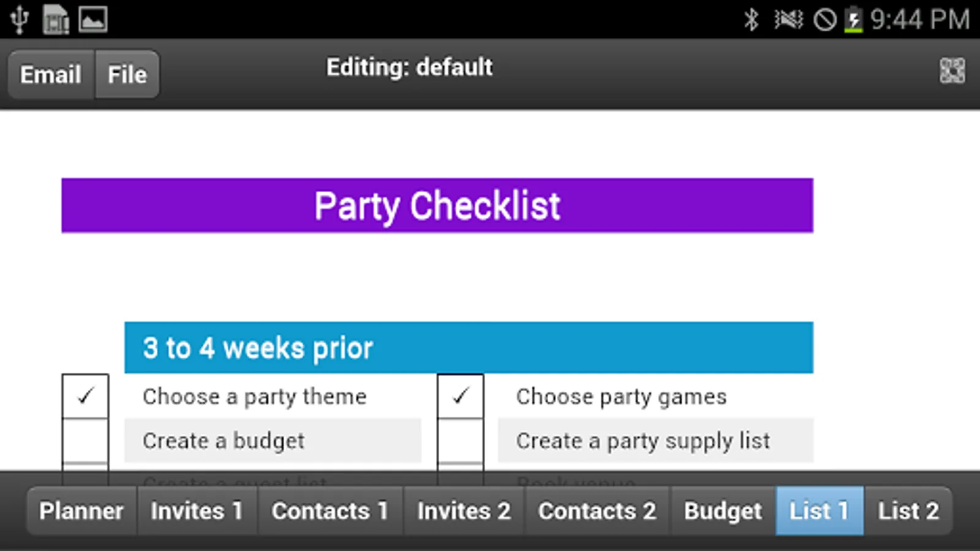This screenshot has height=551, width=980.
Task: Select the Invites 1 tab
Action: [197, 511]
